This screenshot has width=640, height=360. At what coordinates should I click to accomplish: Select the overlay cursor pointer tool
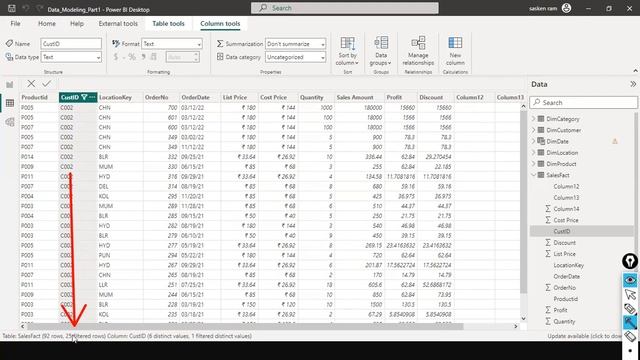click(630, 294)
